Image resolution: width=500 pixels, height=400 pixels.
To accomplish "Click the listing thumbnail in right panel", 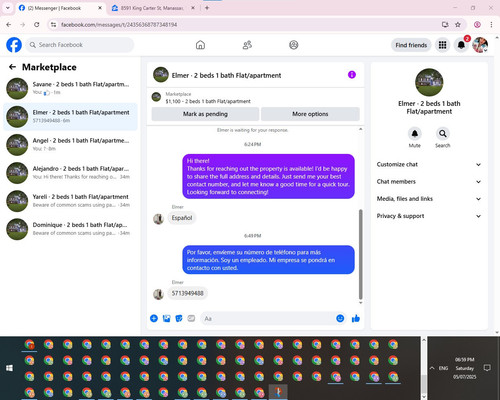I will [429, 82].
